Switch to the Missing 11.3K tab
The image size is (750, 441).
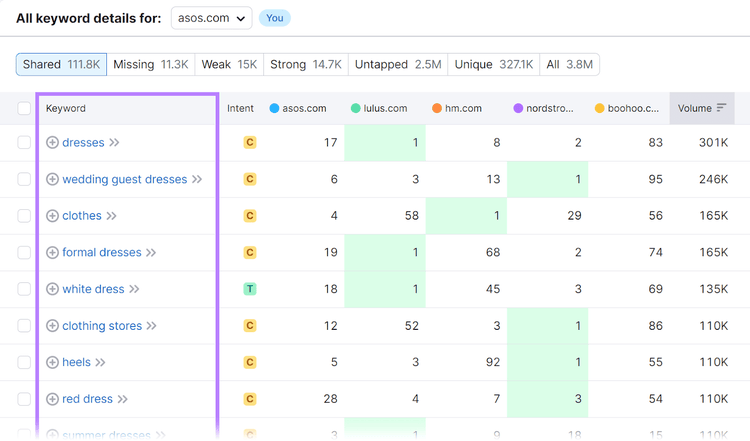click(x=151, y=65)
